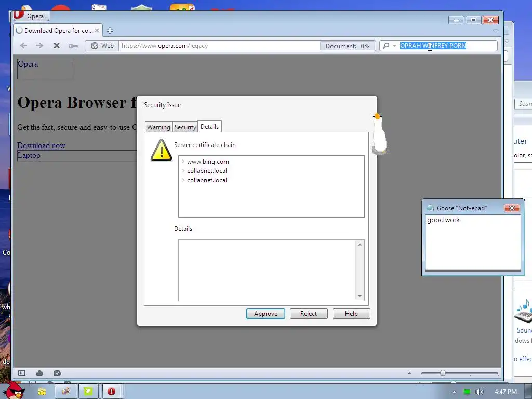Click the Download now link
This screenshot has height=399, width=532.
point(42,145)
